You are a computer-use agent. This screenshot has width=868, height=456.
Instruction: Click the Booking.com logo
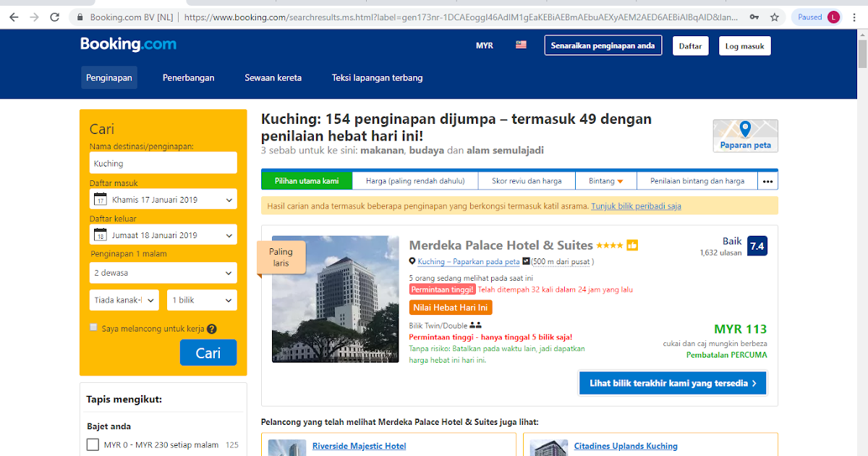pos(128,44)
